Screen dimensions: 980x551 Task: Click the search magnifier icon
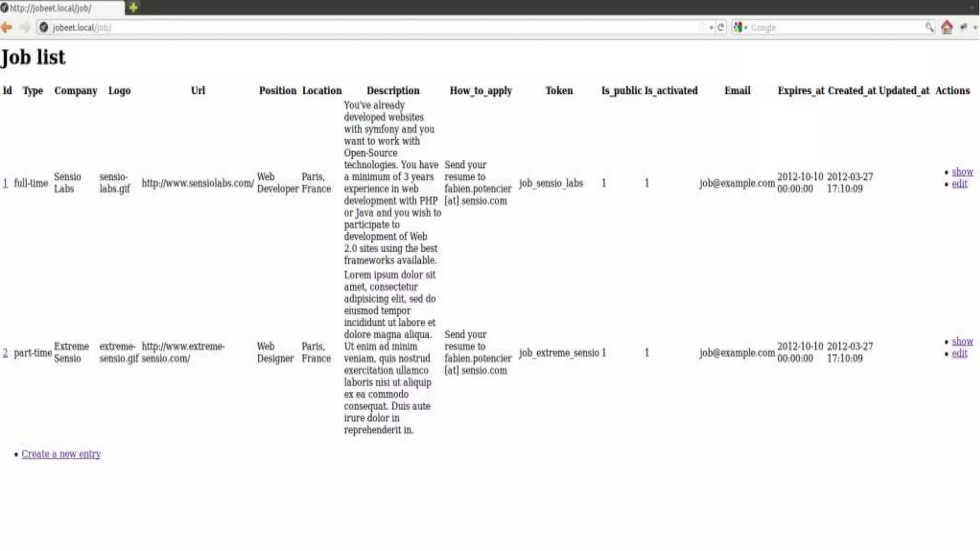point(929,27)
